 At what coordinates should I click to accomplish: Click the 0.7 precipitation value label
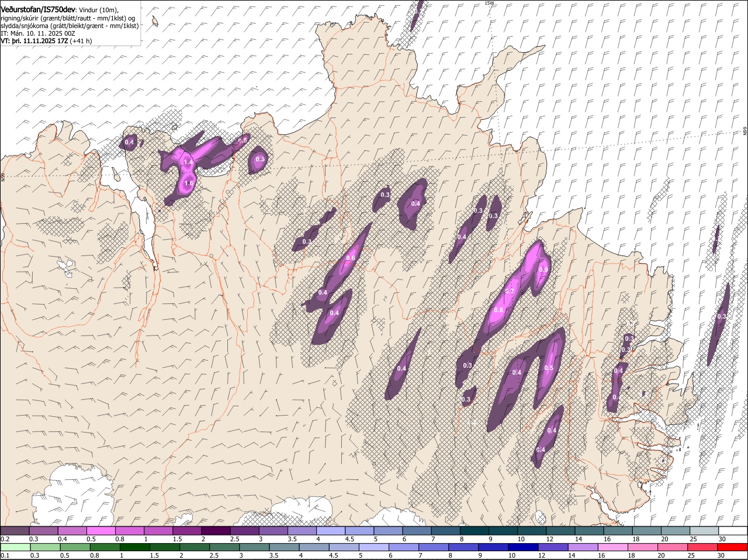pyautogui.click(x=509, y=291)
